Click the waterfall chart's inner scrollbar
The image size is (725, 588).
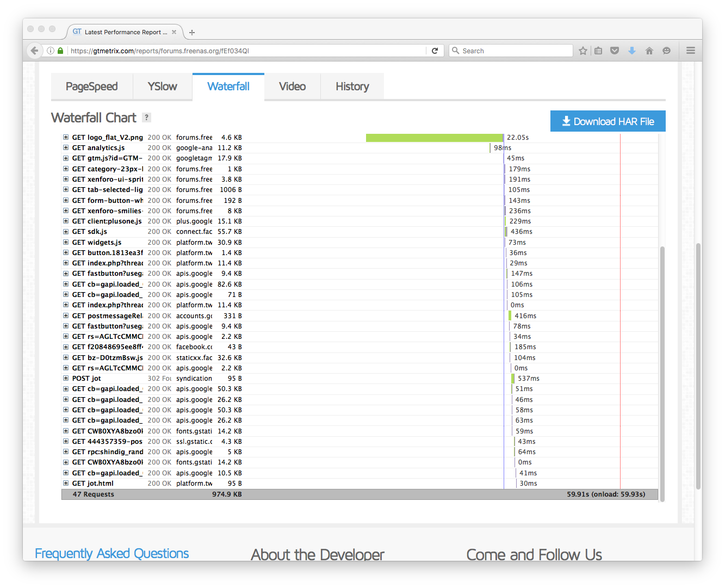click(662, 374)
